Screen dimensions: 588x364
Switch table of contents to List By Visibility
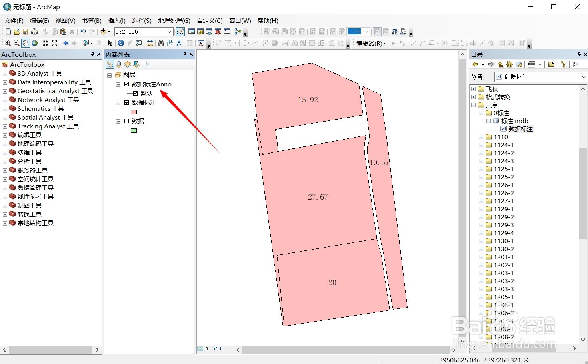point(128,64)
